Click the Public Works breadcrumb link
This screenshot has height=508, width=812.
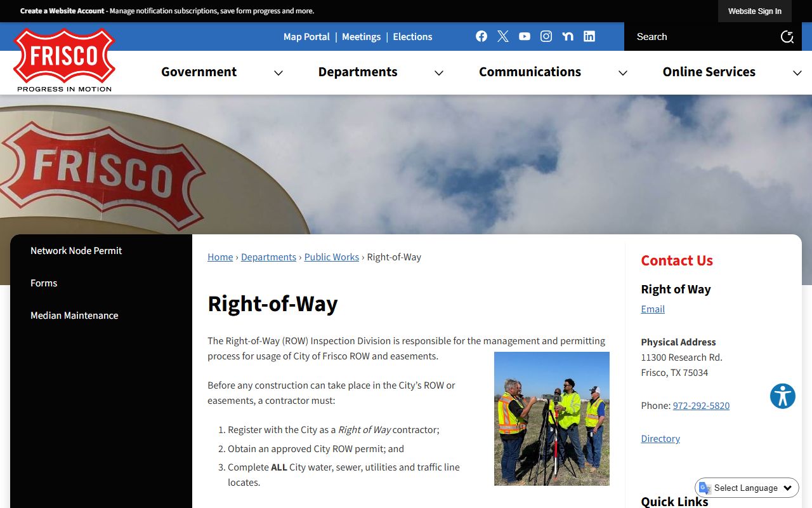331,257
